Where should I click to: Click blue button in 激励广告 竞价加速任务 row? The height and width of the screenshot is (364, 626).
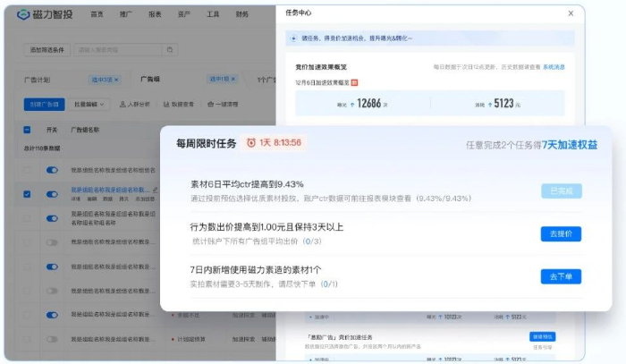click(543, 336)
